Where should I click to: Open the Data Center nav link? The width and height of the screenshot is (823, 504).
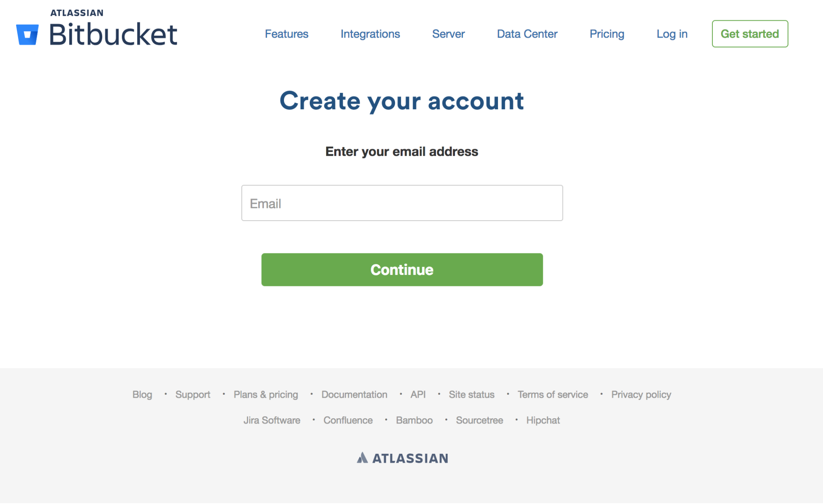[527, 34]
